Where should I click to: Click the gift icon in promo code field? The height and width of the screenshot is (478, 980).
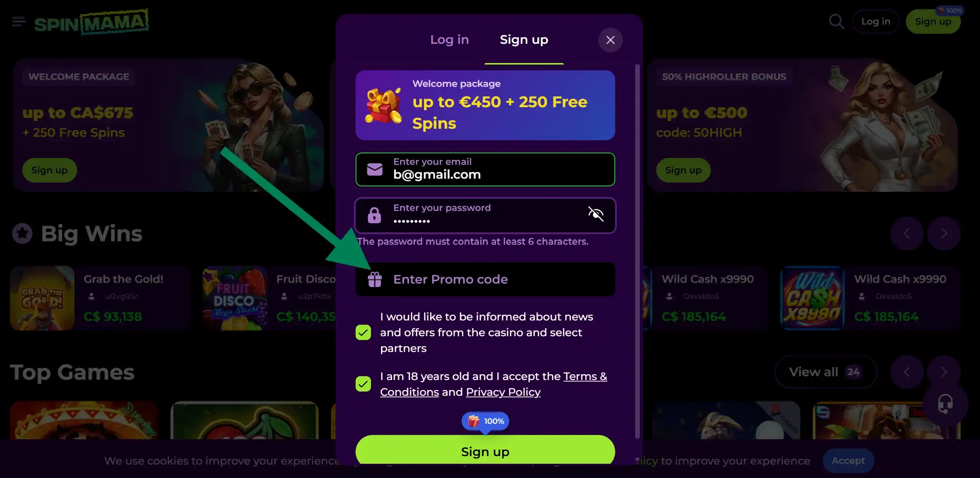point(375,279)
